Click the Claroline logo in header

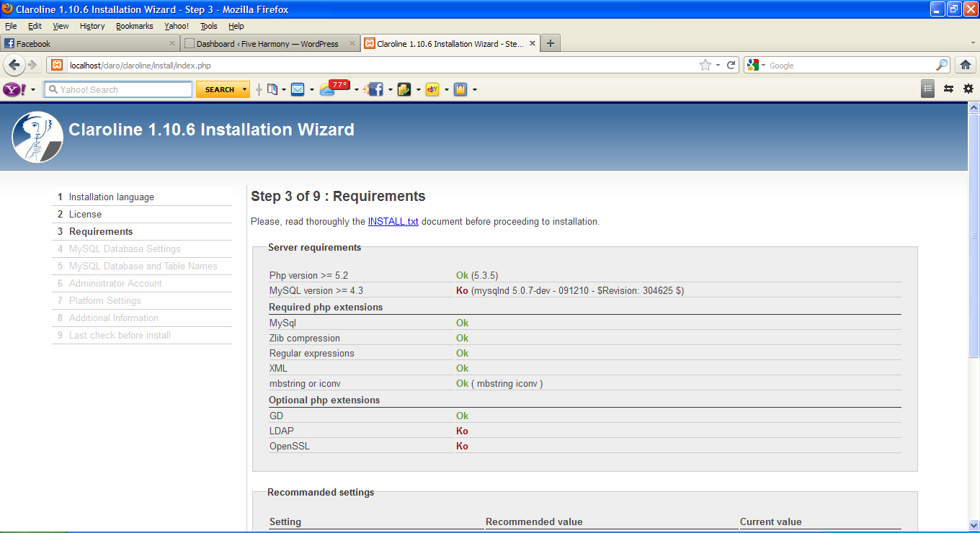pyautogui.click(x=37, y=137)
